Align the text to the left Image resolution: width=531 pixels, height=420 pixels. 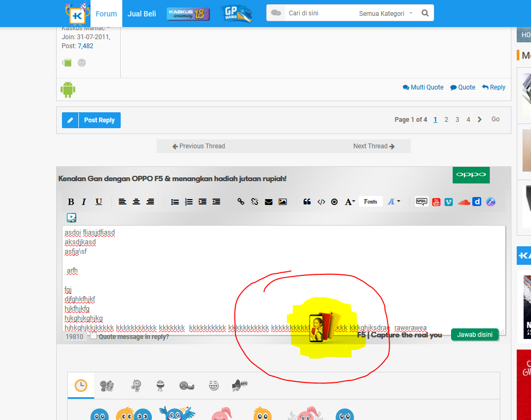click(122, 202)
